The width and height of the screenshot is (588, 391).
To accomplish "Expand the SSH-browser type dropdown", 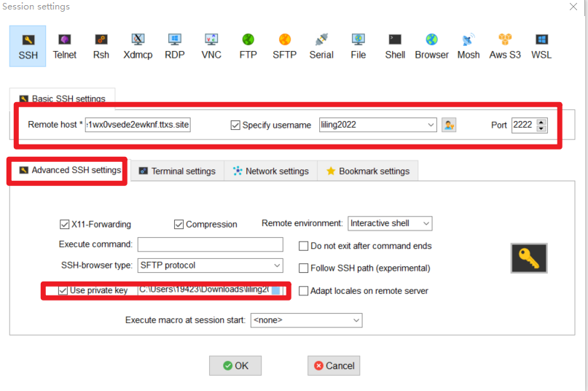I will (x=210, y=266).
